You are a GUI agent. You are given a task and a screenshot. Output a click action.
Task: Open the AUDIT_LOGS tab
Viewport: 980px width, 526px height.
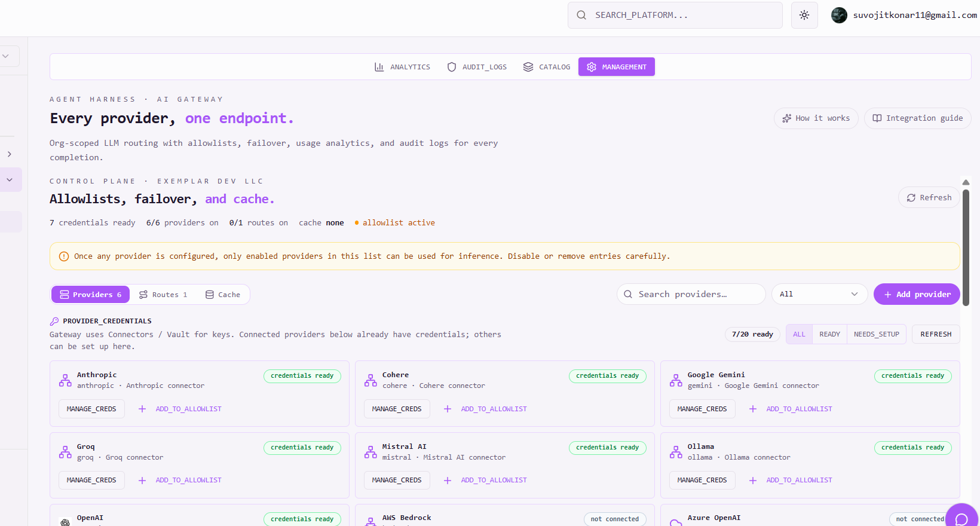(477, 67)
